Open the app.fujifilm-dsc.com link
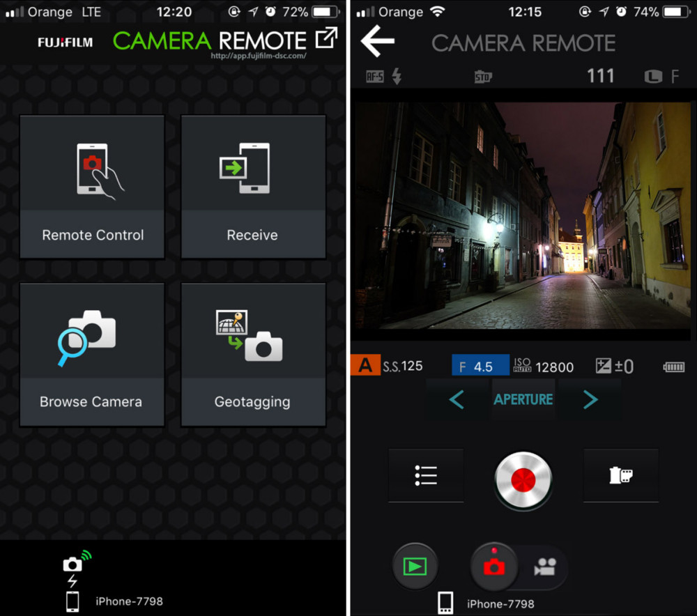697x616 pixels. tap(259, 56)
